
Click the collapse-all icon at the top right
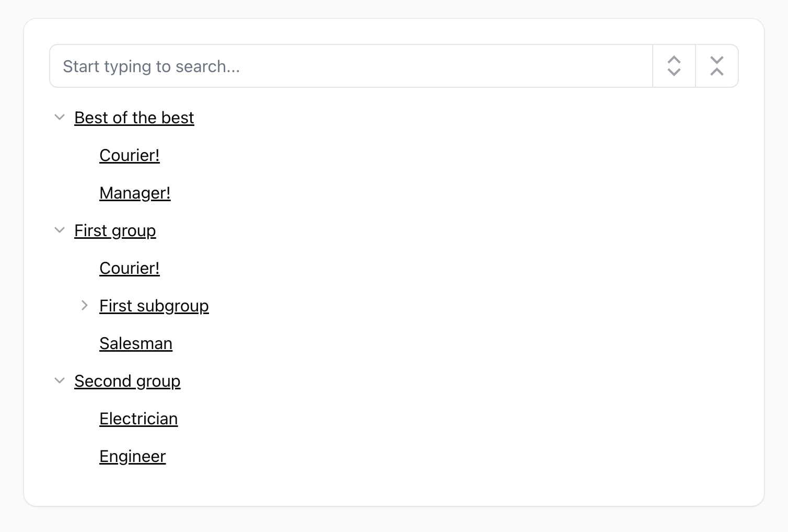click(716, 66)
